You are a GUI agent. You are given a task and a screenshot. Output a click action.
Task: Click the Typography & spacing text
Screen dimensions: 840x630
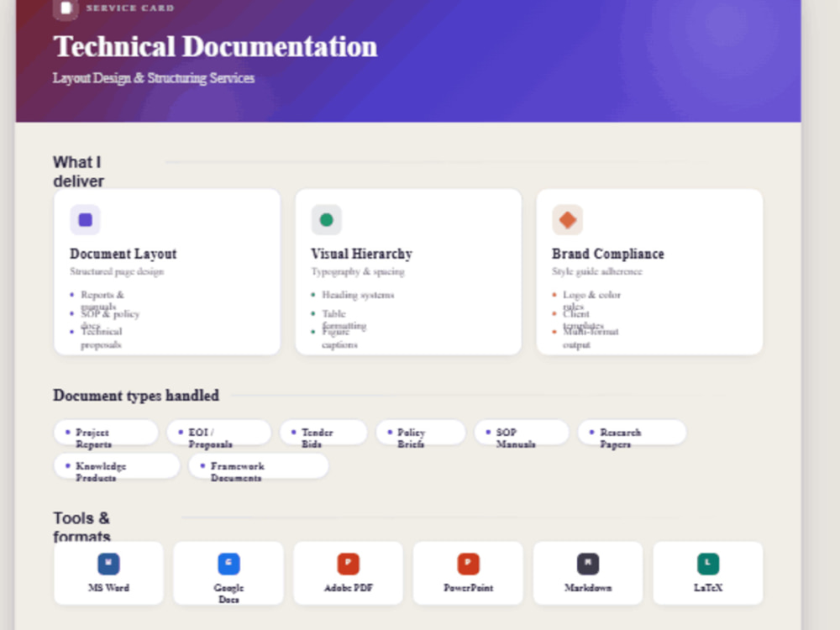[x=358, y=271]
